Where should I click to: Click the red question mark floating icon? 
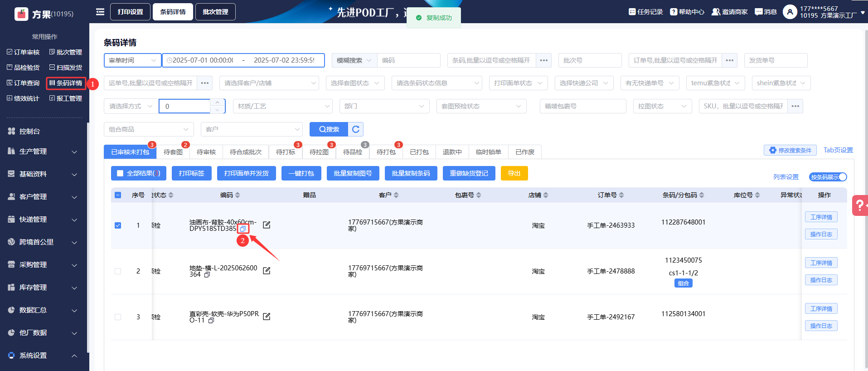858,205
